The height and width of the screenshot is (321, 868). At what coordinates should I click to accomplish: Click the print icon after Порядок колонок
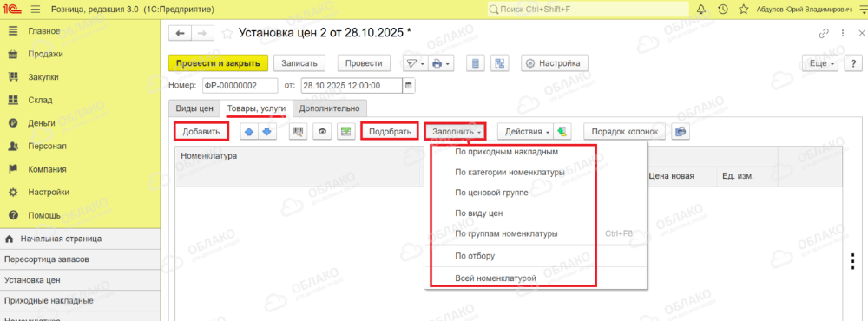[x=681, y=132]
